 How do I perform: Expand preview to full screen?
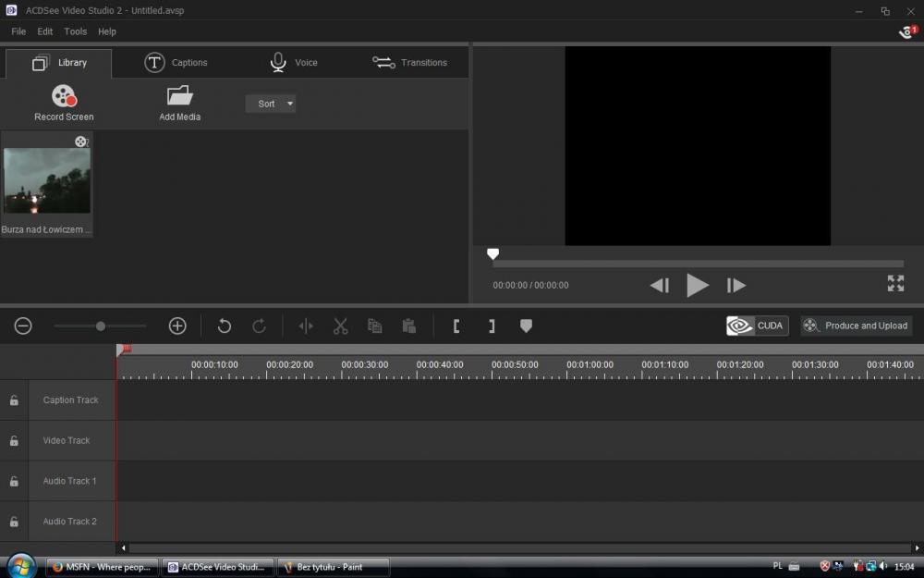coord(895,284)
